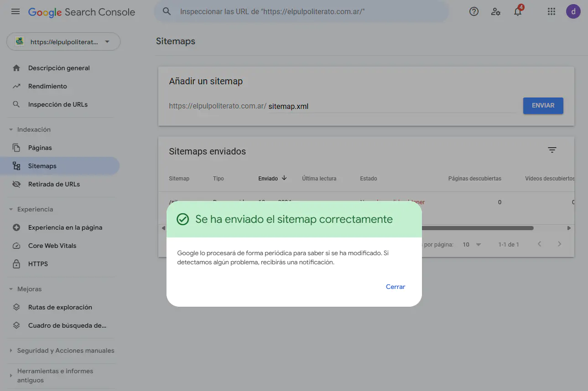
Task: Open the main navigation hamburger menu
Action: (x=15, y=11)
